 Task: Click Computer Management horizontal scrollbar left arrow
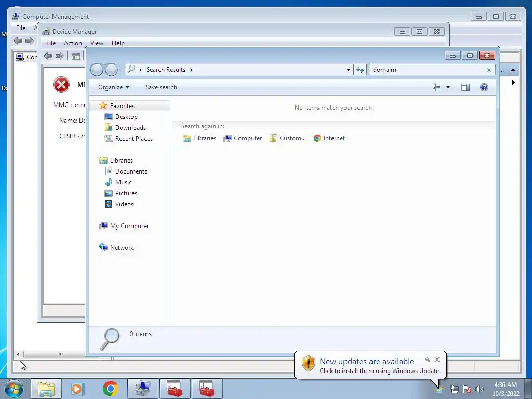18,354
